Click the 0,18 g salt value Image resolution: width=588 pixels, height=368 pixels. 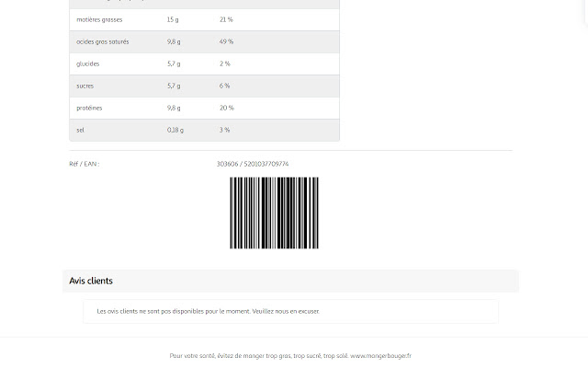(x=175, y=130)
